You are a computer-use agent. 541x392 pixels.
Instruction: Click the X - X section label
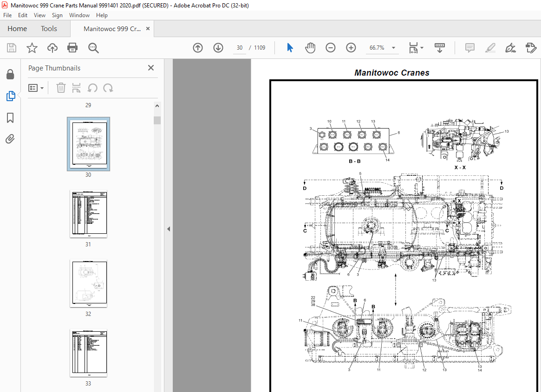point(460,167)
